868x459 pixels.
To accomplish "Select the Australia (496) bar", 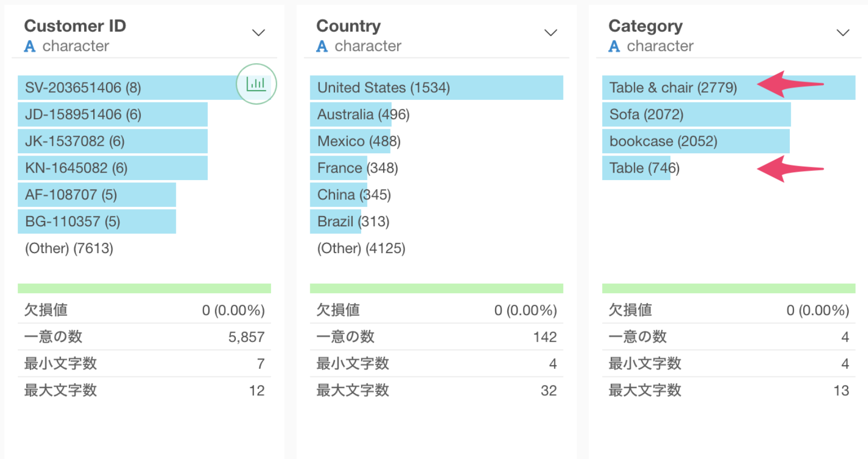I will (x=351, y=114).
